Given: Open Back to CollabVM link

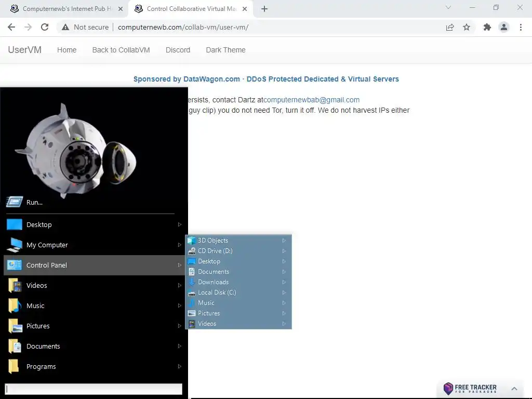Looking at the screenshot, I should pos(121,50).
